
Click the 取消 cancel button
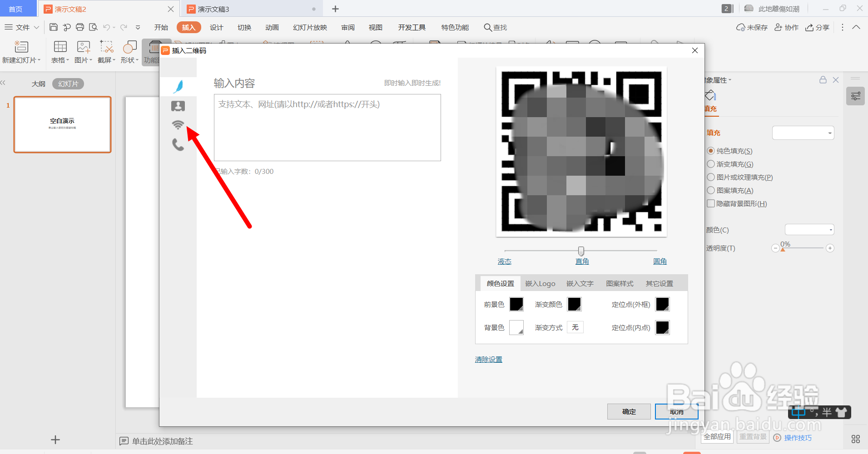[677, 412]
